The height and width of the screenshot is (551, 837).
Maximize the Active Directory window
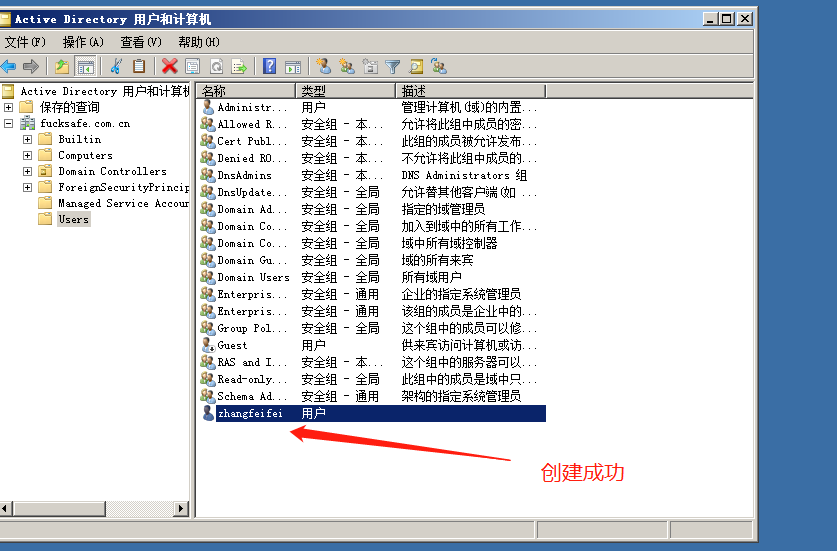(x=727, y=19)
